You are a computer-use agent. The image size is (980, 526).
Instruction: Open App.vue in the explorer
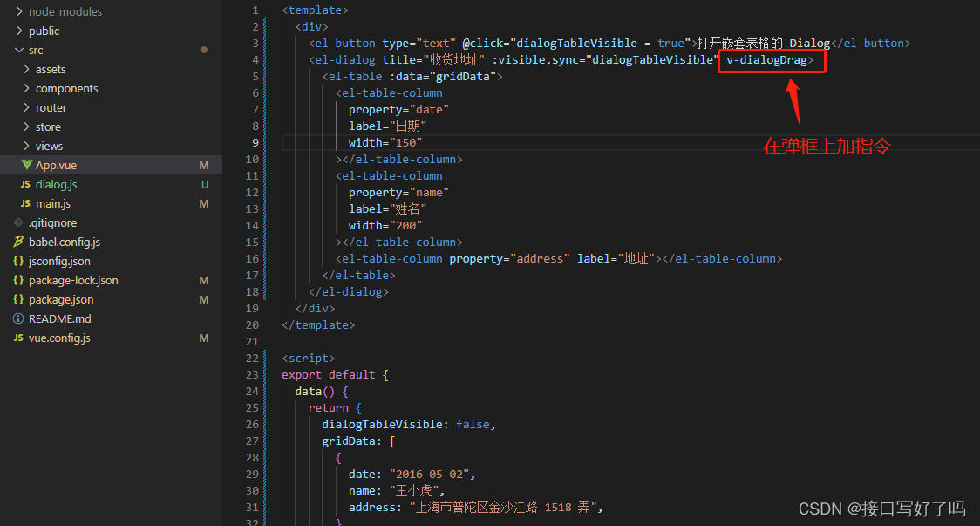(57, 165)
